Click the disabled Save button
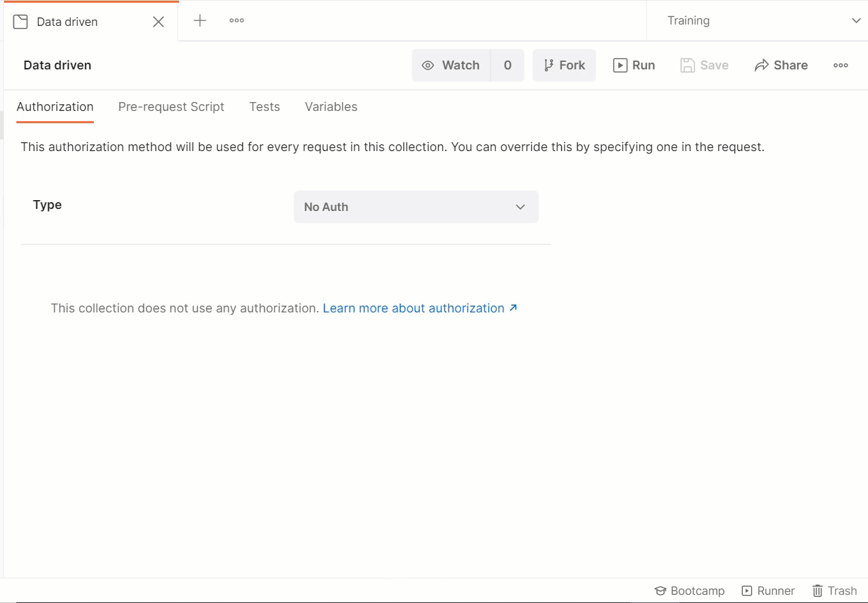Viewport: 868px width, 603px height. (705, 65)
